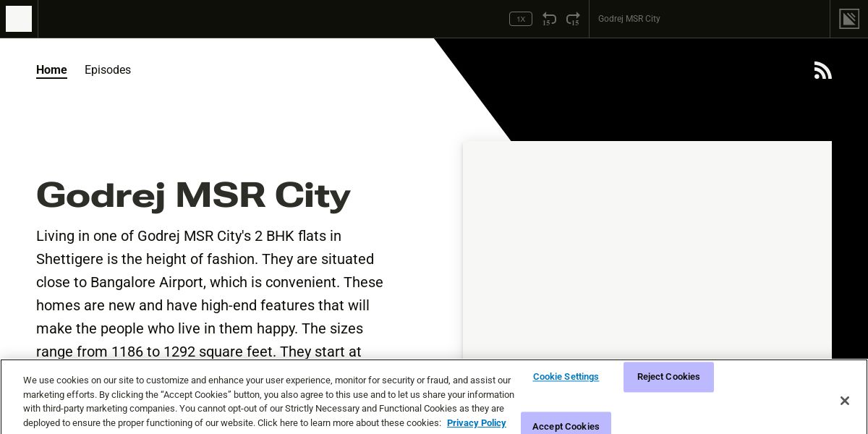Open the Episodes tab
The image size is (868, 434).
click(108, 70)
